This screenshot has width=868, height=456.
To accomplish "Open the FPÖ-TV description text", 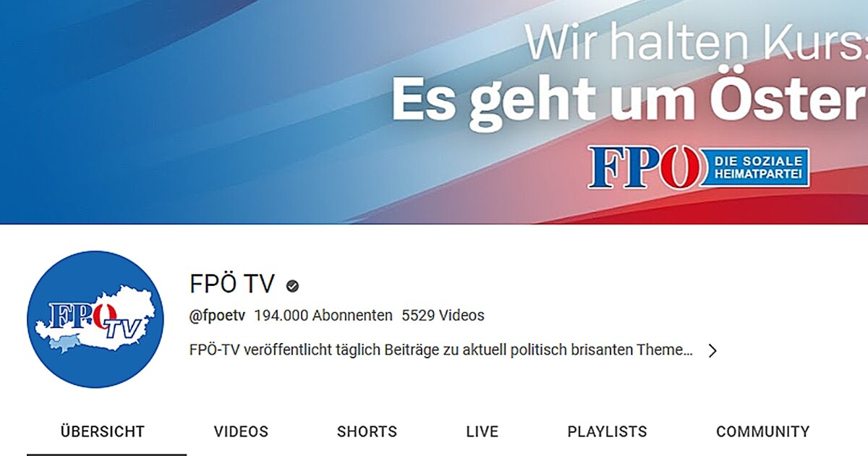I will [441, 350].
